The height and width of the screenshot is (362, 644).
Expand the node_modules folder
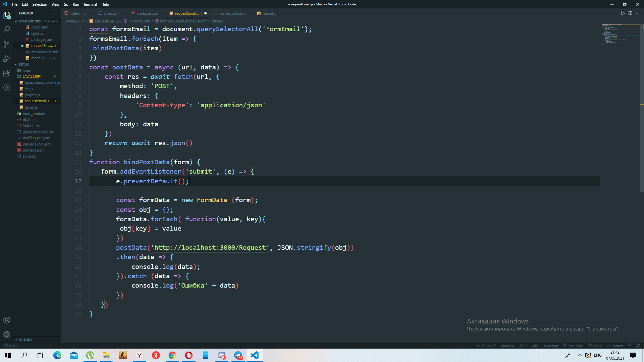pyautogui.click(x=35, y=114)
